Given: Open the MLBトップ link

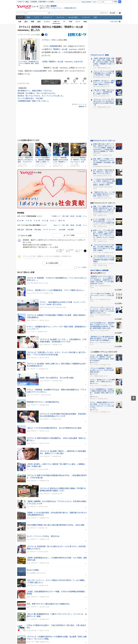Looking at the screenshot, I should [x=57, y=225].
